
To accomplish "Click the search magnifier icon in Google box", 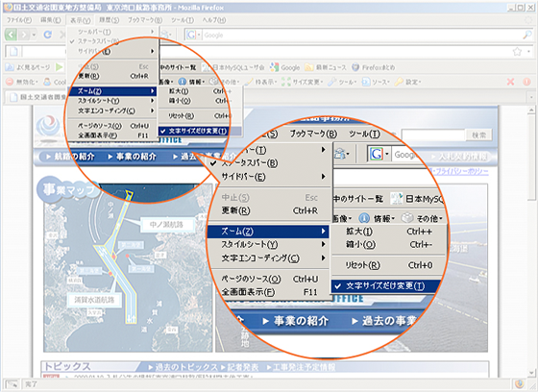I will 526,35.
